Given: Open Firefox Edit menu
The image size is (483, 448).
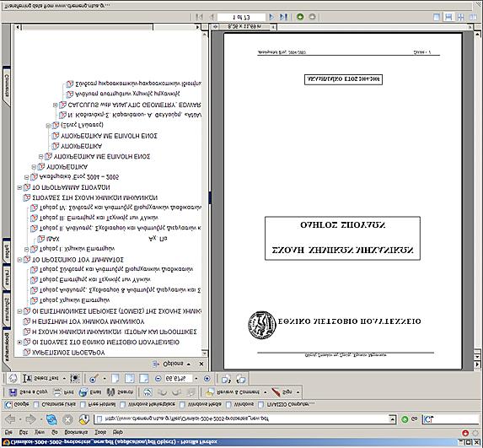Looking at the screenshot, I should (24, 432).
